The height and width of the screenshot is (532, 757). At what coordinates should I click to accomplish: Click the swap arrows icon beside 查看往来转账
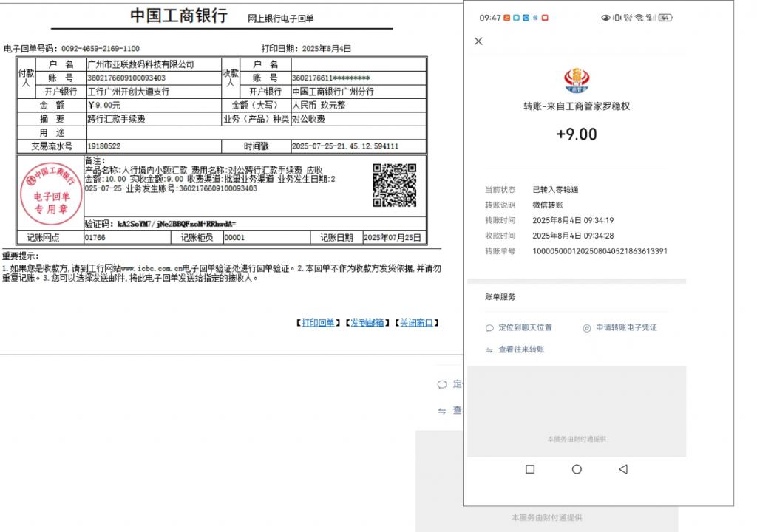pos(489,349)
